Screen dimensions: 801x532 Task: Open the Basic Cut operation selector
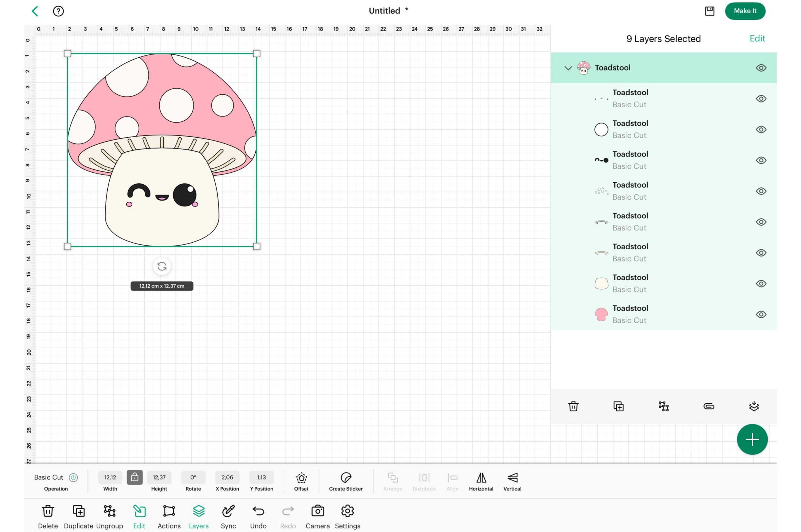point(49,477)
